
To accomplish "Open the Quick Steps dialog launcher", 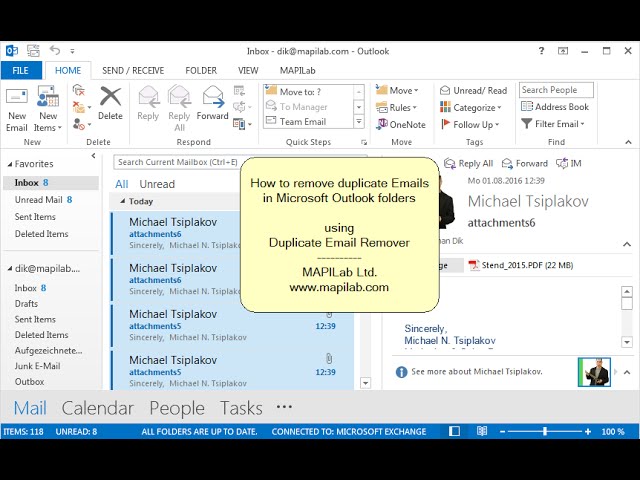I will pyautogui.click(x=364, y=142).
